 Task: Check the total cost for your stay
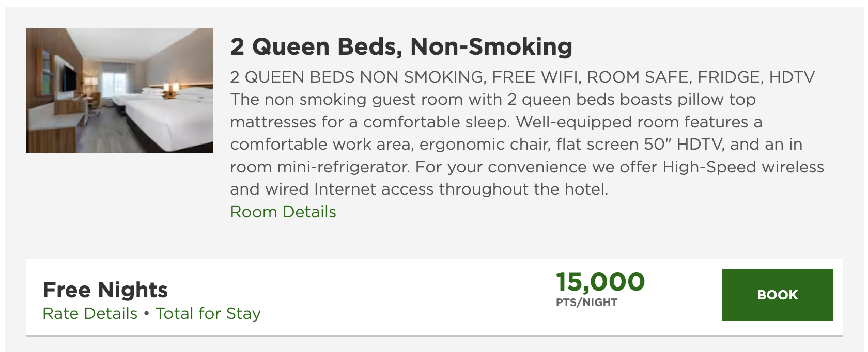click(x=208, y=313)
